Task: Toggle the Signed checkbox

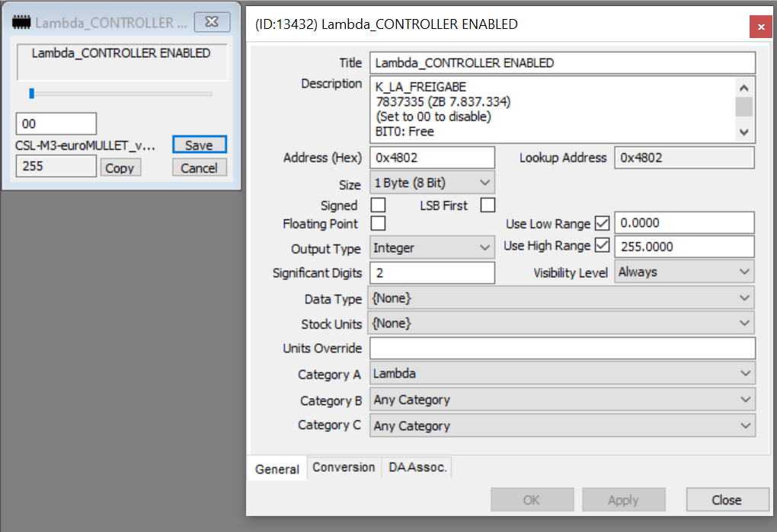Action: pos(378,205)
